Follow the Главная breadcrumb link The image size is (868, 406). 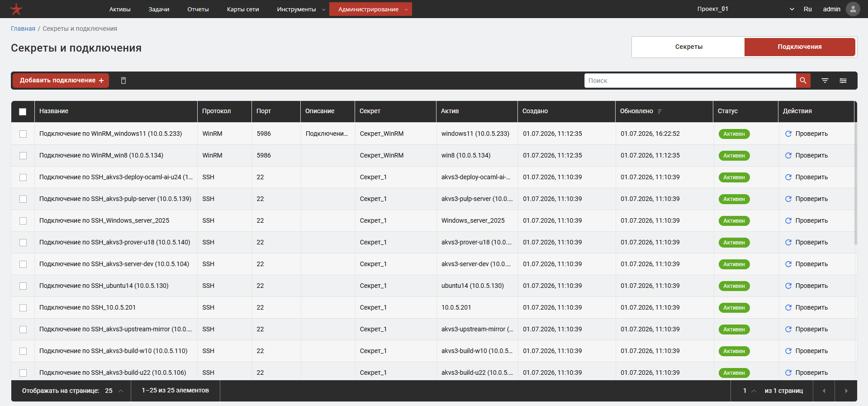click(23, 29)
